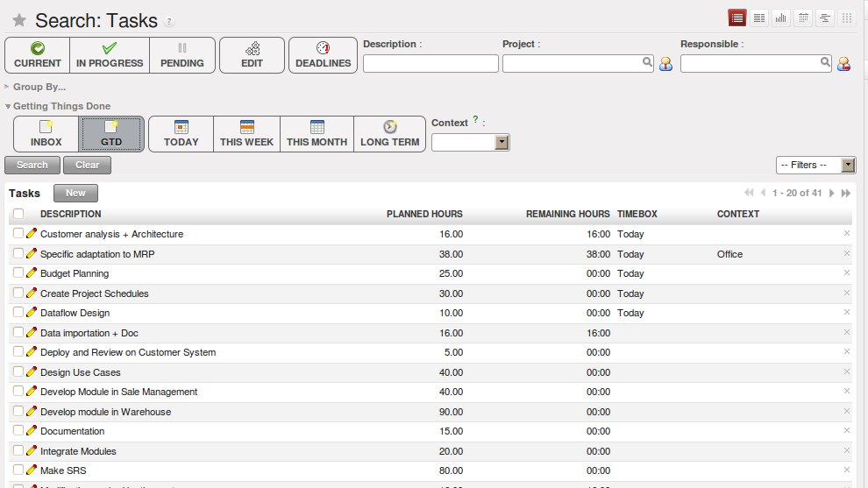Switch to graph view icon

[780, 18]
